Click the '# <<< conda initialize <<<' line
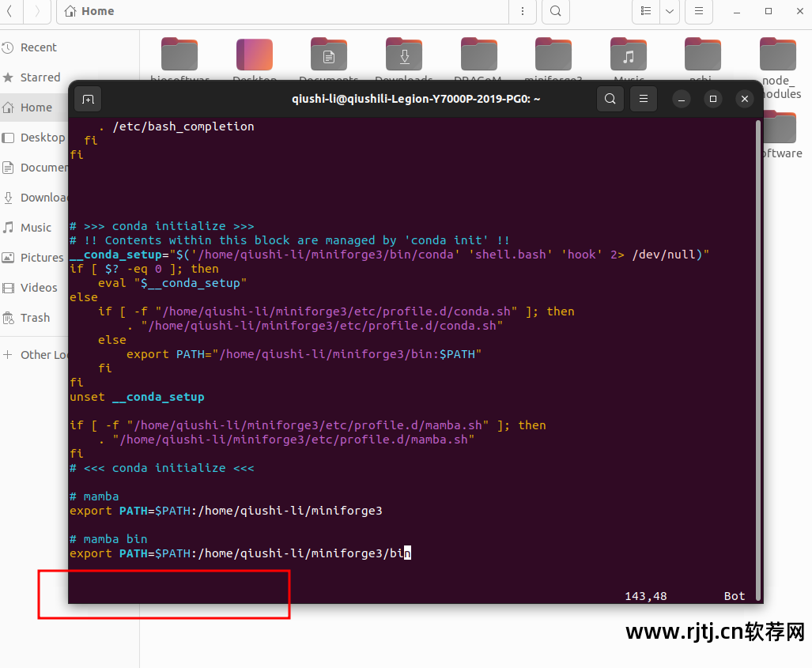The width and height of the screenshot is (812, 668). click(x=162, y=468)
